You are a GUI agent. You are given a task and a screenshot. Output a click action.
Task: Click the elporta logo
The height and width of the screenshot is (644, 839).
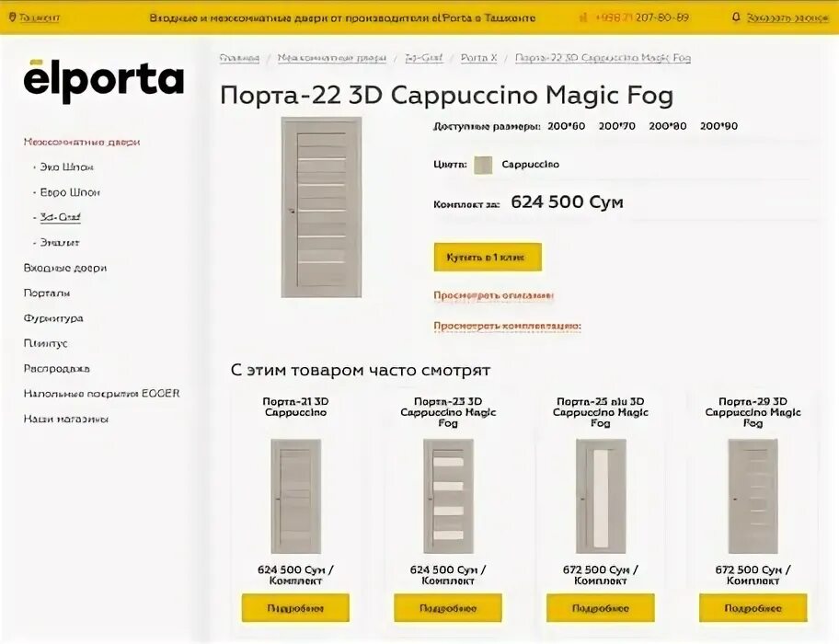click(104, 81)
